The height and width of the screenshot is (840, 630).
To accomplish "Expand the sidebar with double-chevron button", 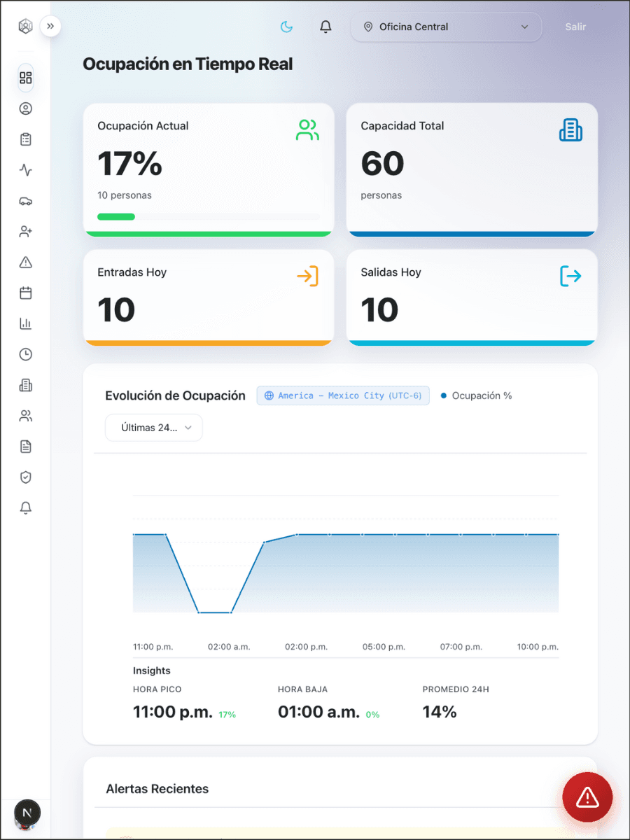I will (50, 27).
